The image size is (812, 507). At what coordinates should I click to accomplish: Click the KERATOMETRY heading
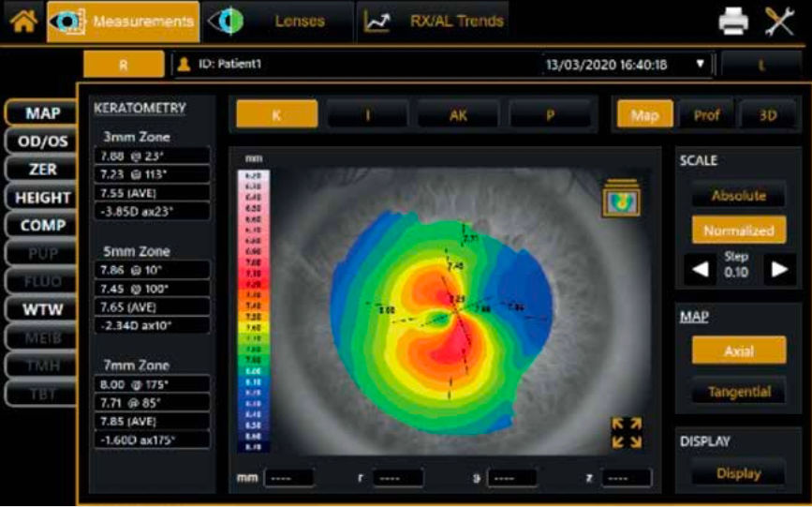pos(140,108)
